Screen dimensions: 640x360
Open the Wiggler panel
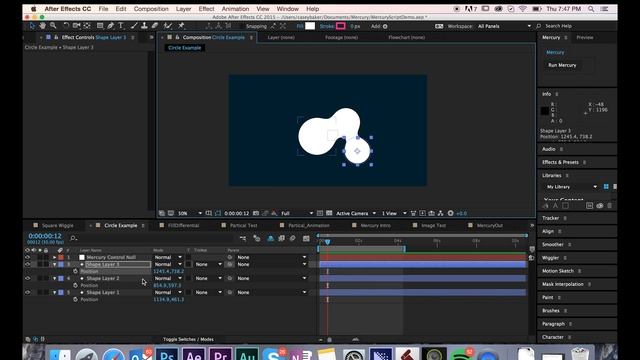[550, 258]
